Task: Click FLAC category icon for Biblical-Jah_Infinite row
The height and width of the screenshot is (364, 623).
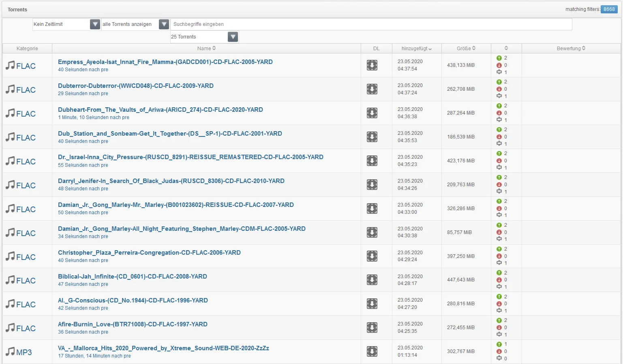Action: (21, 280)
